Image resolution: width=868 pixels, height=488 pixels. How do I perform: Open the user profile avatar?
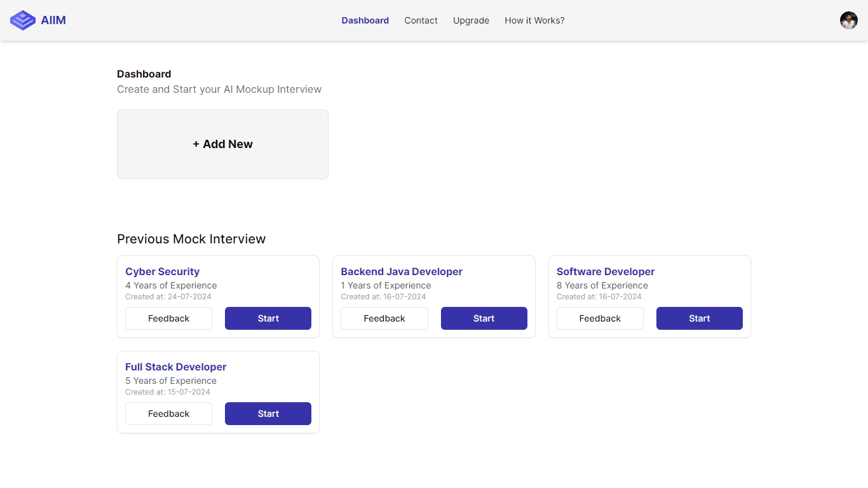(848, 20)
